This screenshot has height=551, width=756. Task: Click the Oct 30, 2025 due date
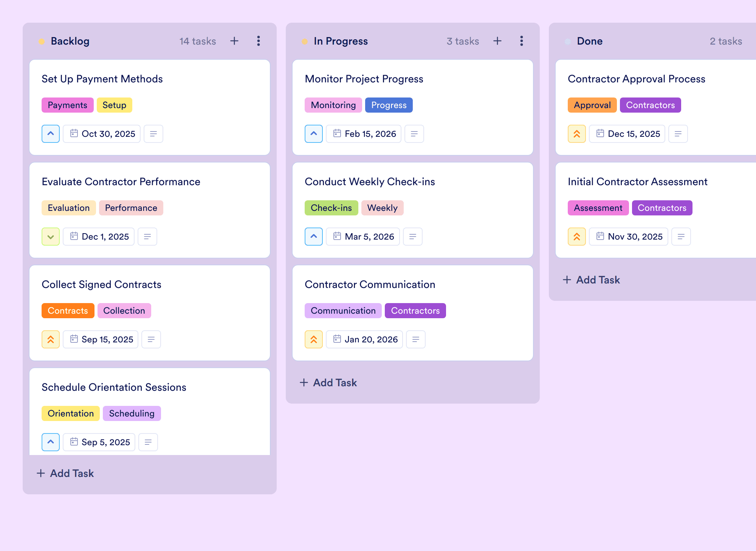pos(102,134)
